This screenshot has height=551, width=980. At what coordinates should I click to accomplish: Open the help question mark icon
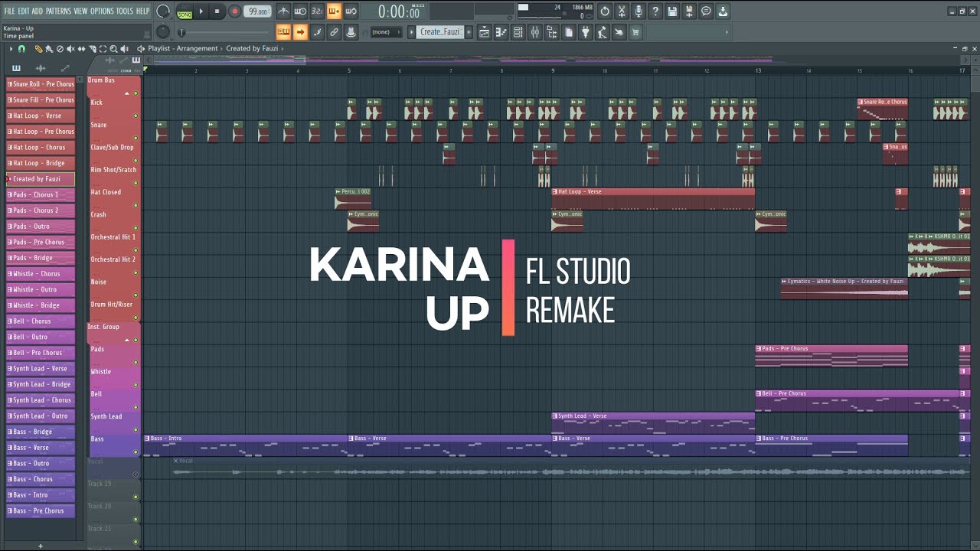point(655,11)
